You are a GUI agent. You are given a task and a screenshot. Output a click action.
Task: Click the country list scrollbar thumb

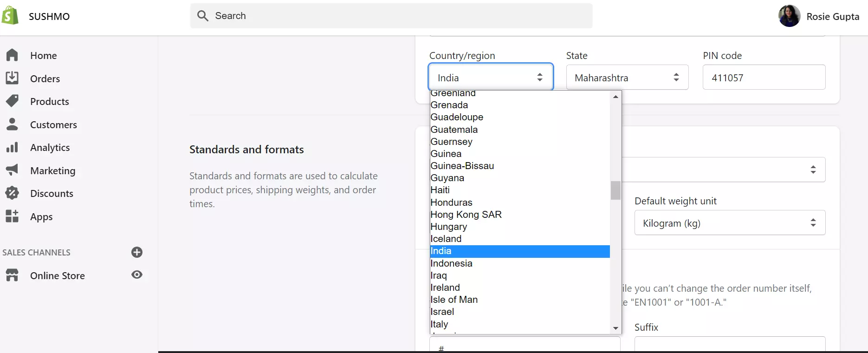point(615,190)
